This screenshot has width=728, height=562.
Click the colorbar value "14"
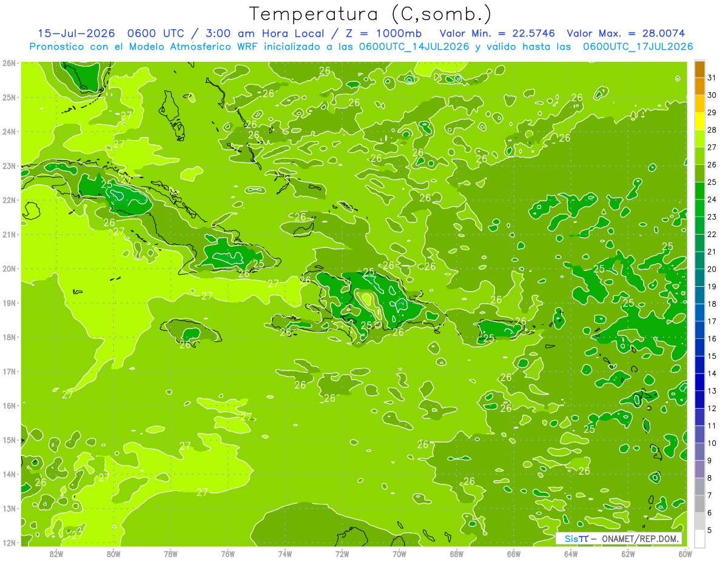coord(712,373)
